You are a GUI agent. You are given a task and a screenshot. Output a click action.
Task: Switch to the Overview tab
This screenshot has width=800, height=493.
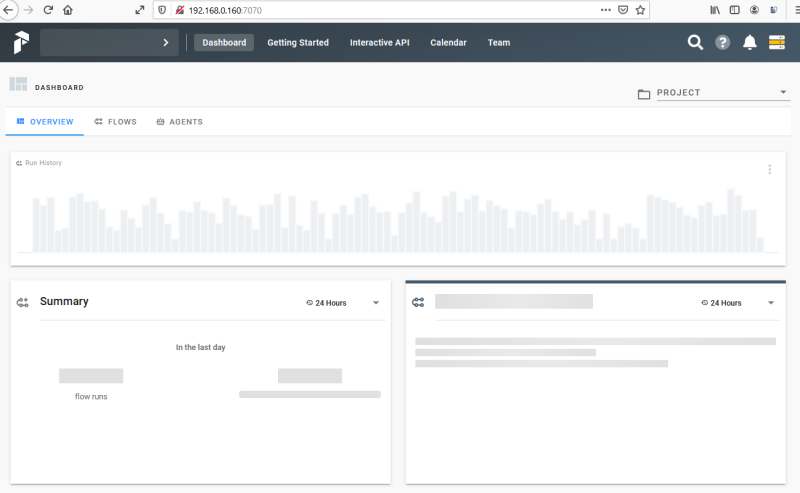[45, 121]
